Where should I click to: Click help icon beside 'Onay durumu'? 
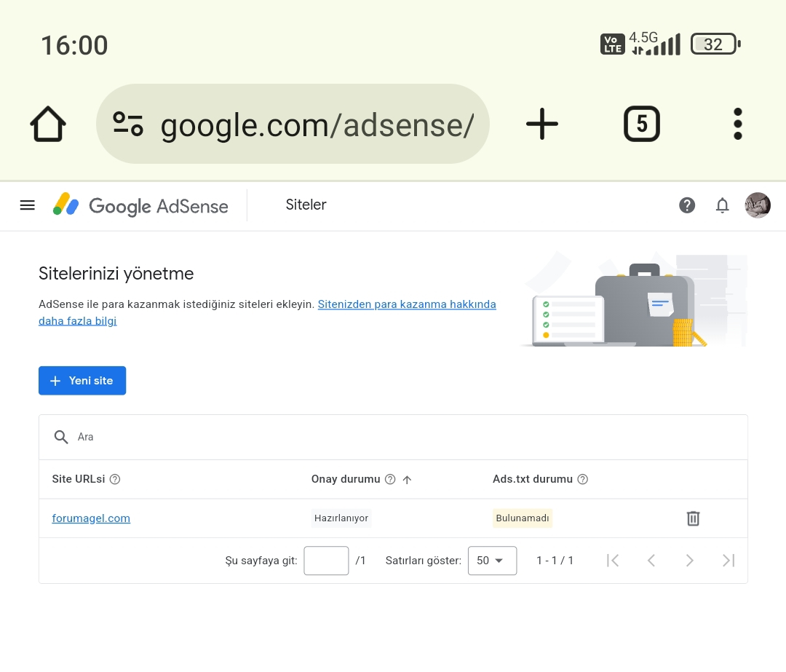[x=390, y=479]
